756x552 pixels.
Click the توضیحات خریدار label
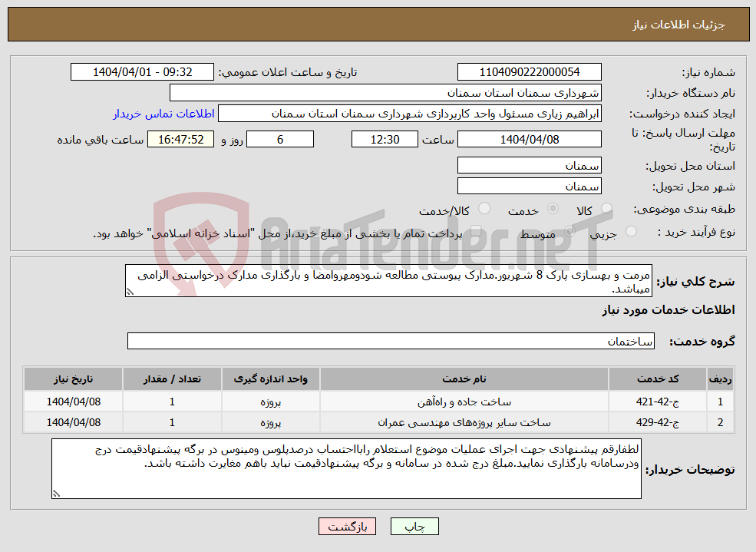690,470
